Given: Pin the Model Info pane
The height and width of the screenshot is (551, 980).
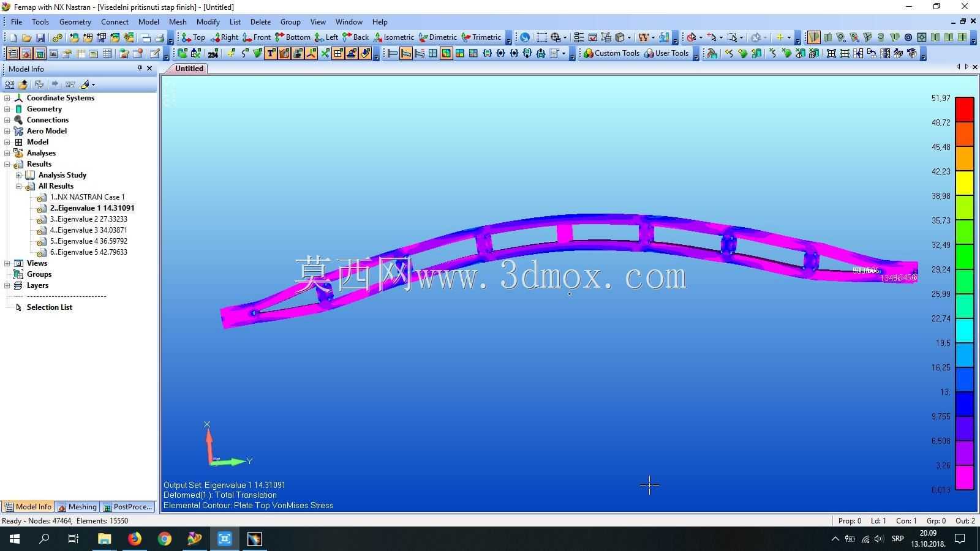Looking at the screenshot, I should point(140,69).
